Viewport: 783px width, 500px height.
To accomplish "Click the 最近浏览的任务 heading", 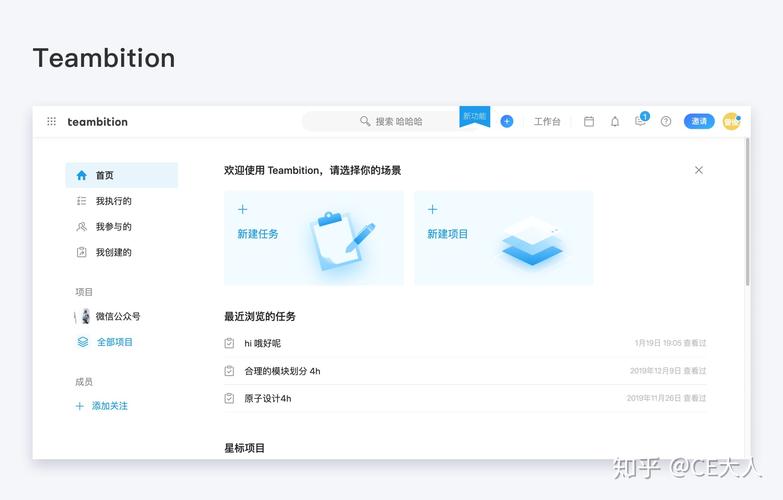I will (260, 316).
